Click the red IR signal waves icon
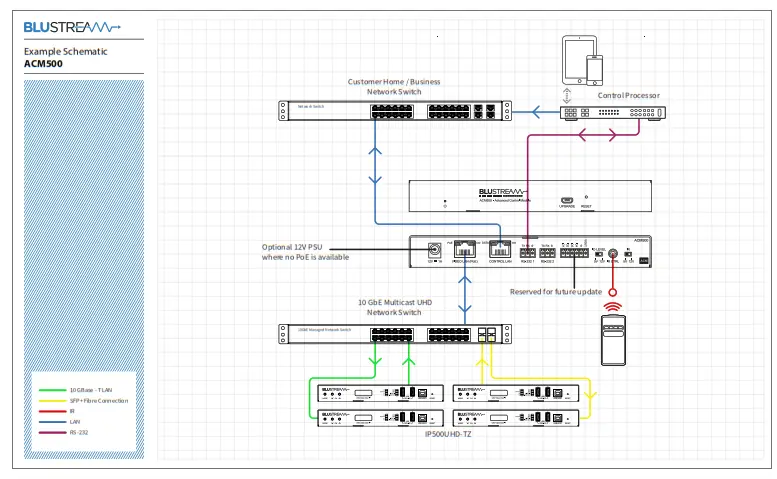 point(613,307)
